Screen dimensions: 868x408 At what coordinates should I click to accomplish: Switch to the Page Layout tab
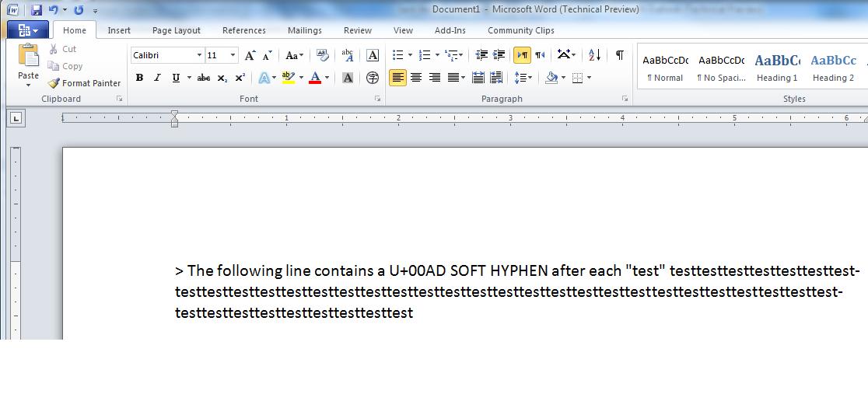click(x=176, y=30)
